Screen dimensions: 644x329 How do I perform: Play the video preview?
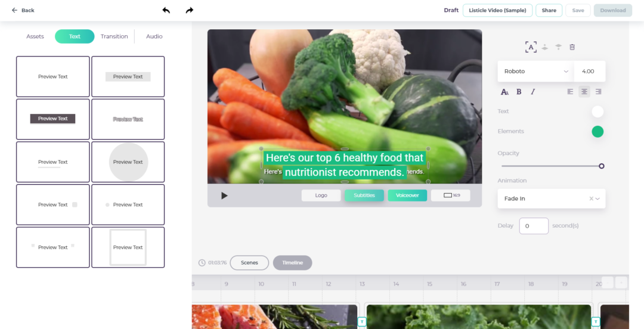pos(224,195)
